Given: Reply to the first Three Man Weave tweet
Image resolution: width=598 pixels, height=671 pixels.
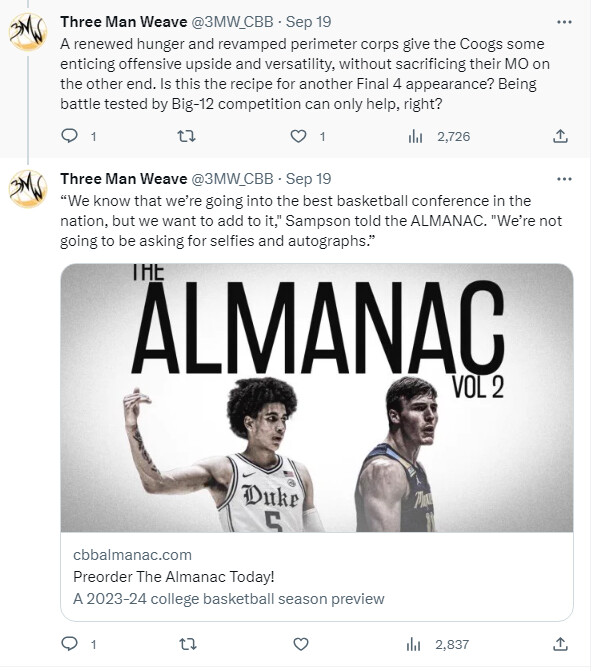Looking at the screenshot, I should point(70,137).
